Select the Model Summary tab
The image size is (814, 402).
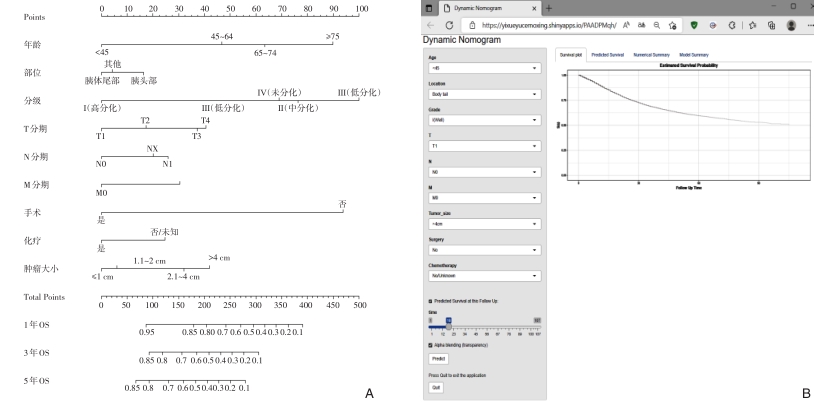(694, 54)
